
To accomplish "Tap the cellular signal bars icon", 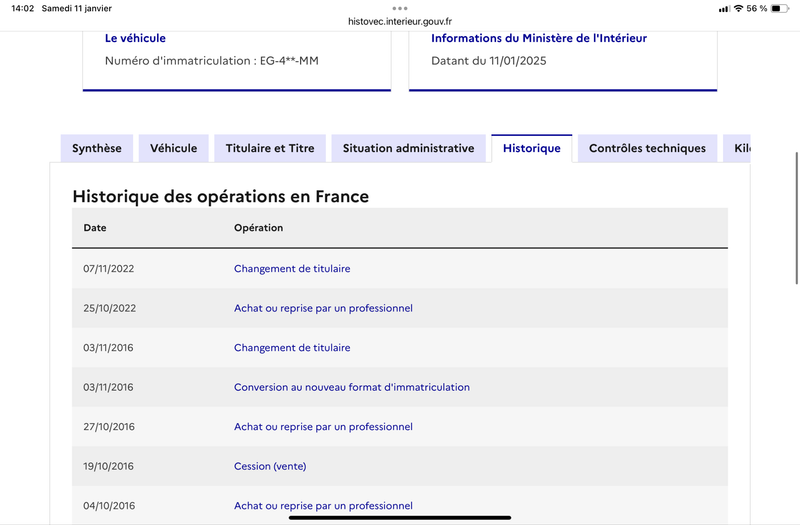I will pyautogui.click(x=723, y=9).
